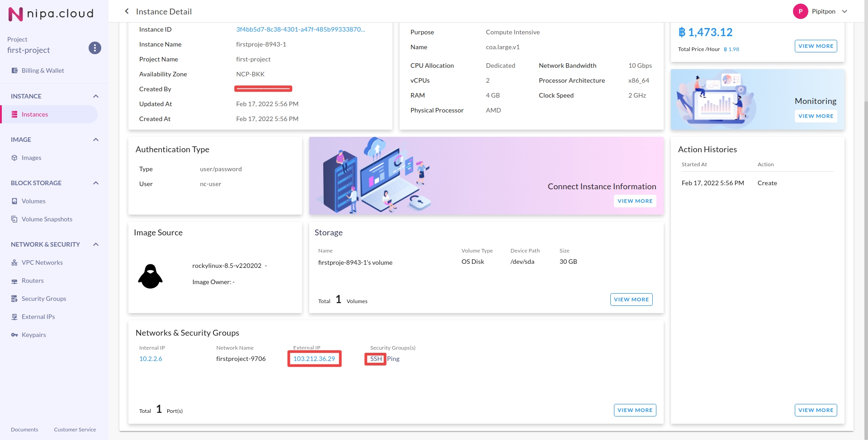Open External IPs from the sidebar

(38, 317)
